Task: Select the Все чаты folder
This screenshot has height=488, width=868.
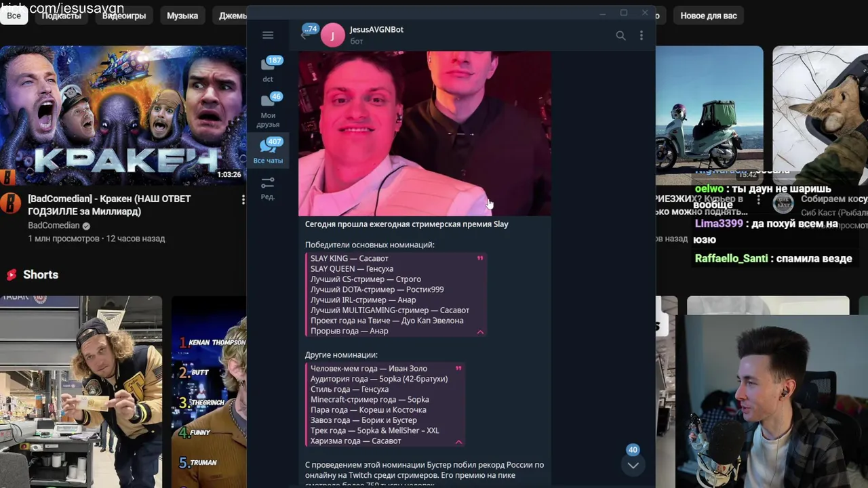Action: [x=268, y=150]
